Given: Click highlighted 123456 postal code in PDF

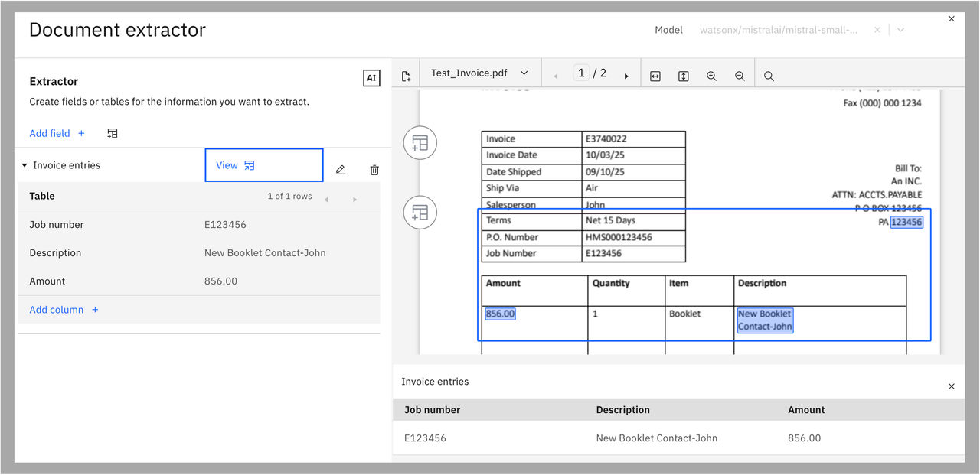Looking at the screenshot, I should click(906, 222).
